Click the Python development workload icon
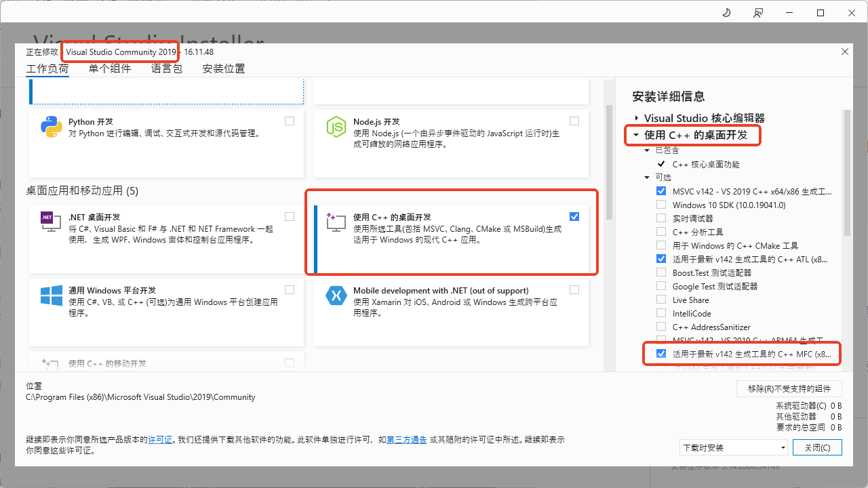 coord(52,127)
